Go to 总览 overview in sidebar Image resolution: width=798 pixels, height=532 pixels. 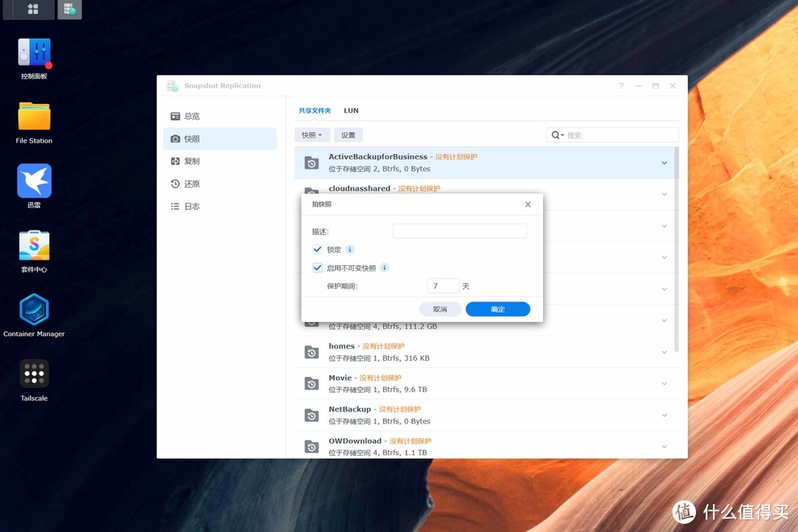pos(220,116)
